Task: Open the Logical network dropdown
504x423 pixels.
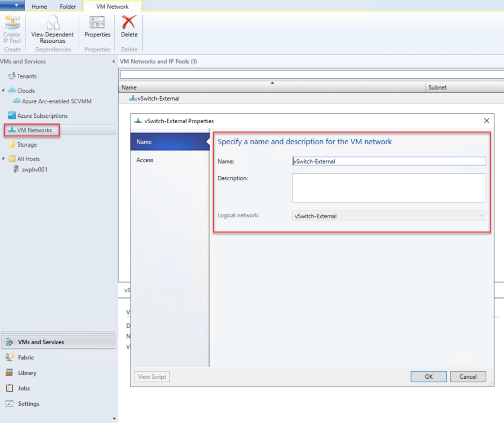Action: [x=481, y=216]
